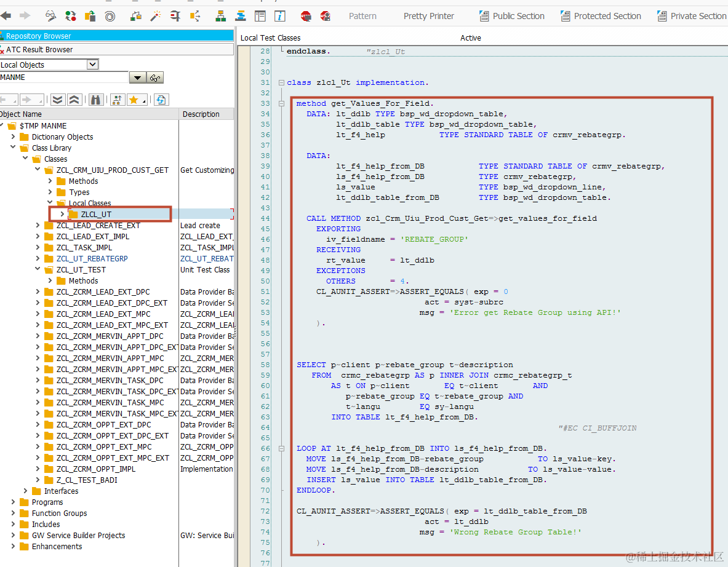Click the spiral Enhance icon
Screen dimensions: 728x567
110,17
